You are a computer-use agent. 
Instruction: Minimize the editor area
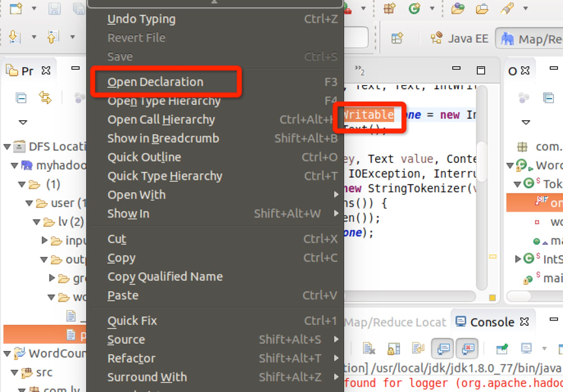click(x=456, y=68)
